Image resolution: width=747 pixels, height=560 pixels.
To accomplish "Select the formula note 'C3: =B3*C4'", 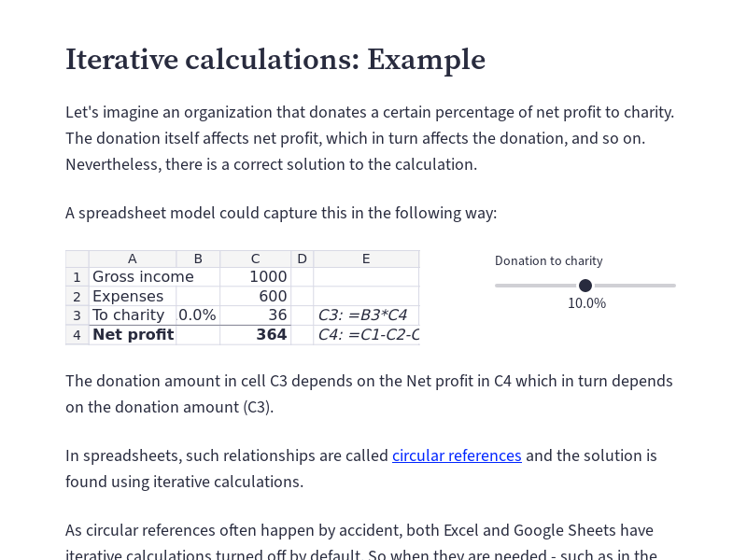I will coord(364,315).
